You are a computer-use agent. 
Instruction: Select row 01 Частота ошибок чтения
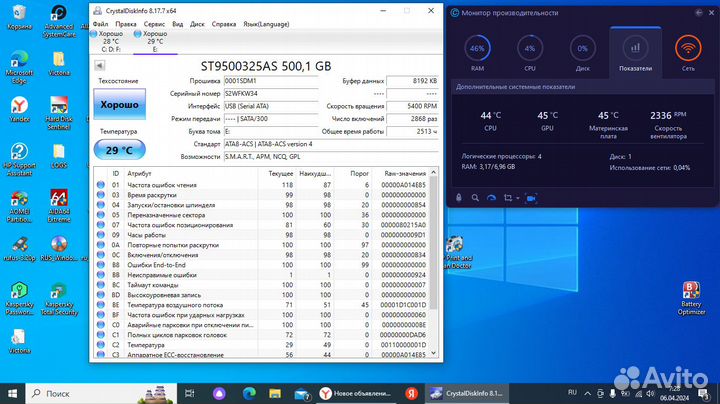click(x=262, y=185)
